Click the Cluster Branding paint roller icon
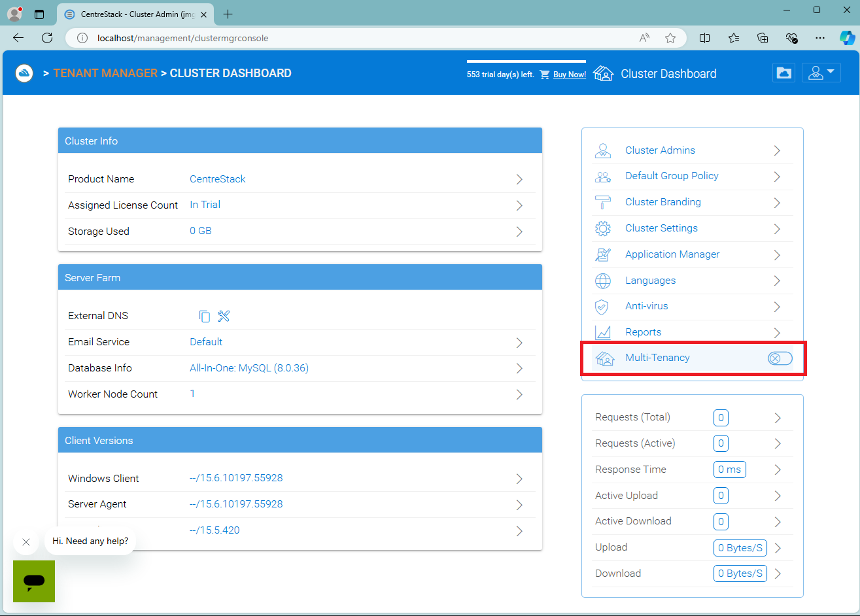The height and width of the screenshot is (616, 860). coord(603,203)
